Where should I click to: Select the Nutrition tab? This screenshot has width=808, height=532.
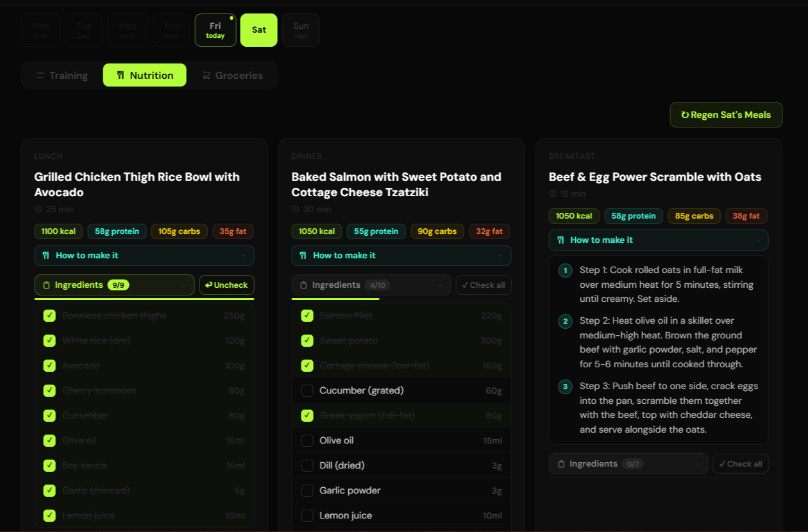[x=145, y=75]
